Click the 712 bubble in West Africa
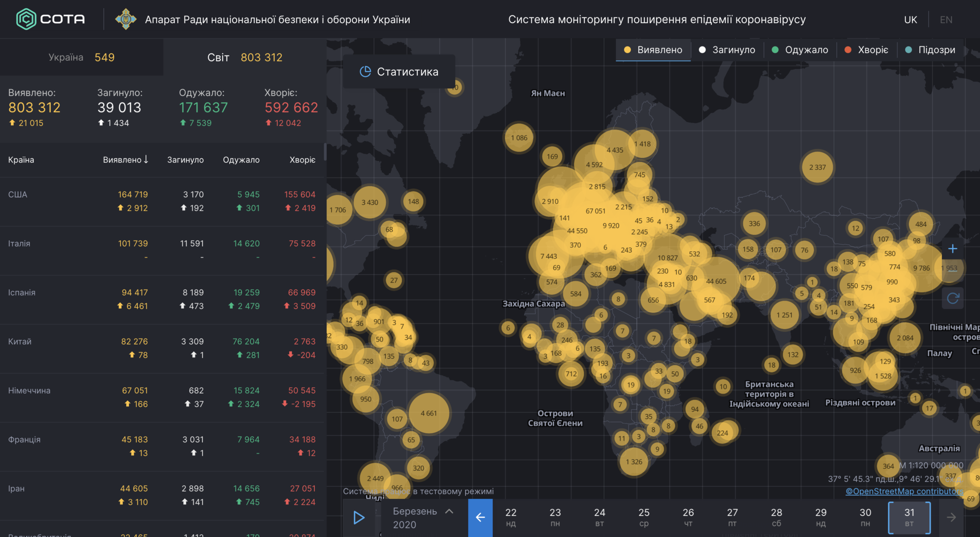Screen dimensions: 980x537 [571, 373]
